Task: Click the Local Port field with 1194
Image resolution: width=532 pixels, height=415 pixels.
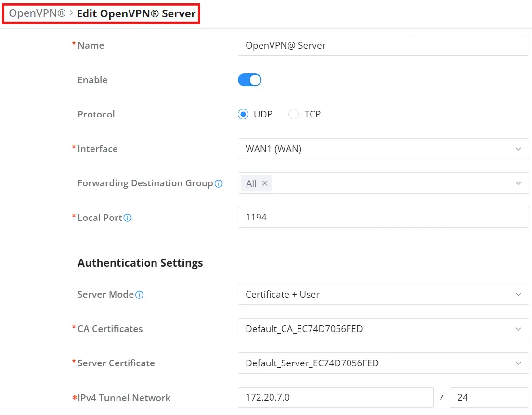Action: pos(383,217)
